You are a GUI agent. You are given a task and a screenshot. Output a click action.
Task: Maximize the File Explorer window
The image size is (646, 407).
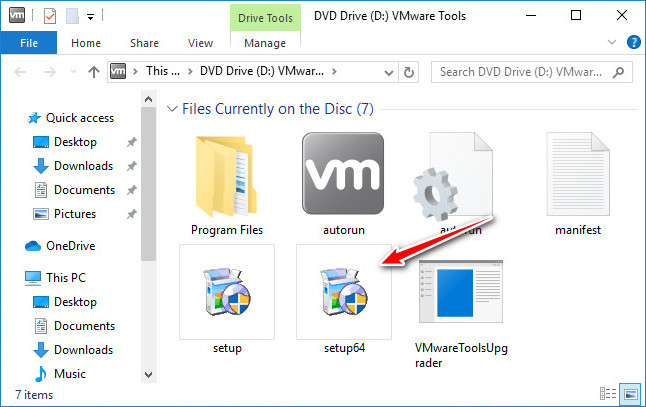(x=576, y=16)
